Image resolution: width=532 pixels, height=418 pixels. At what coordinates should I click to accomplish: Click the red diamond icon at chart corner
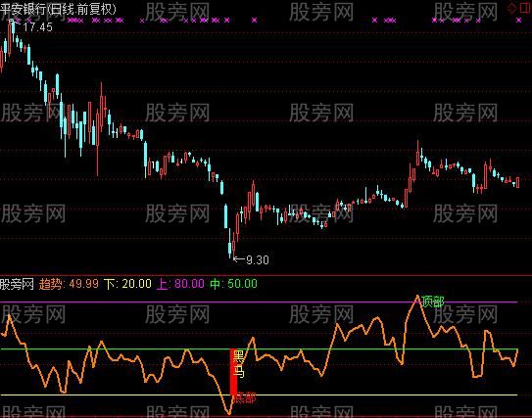point(511,8)
